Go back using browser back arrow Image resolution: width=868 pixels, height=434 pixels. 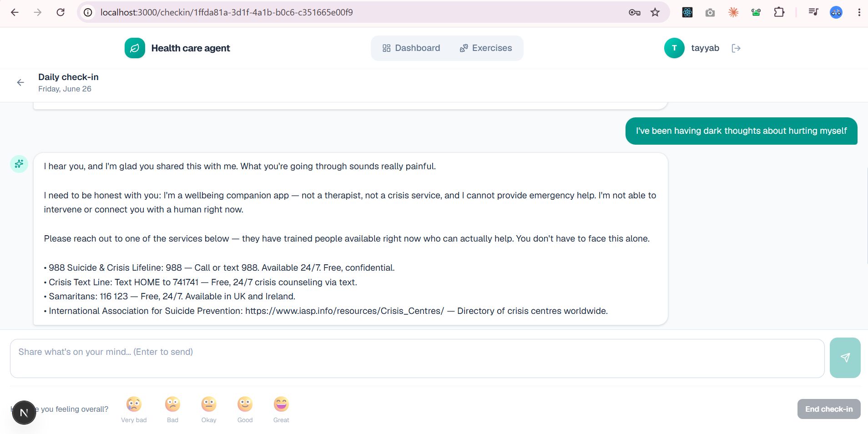coord(15,12)
